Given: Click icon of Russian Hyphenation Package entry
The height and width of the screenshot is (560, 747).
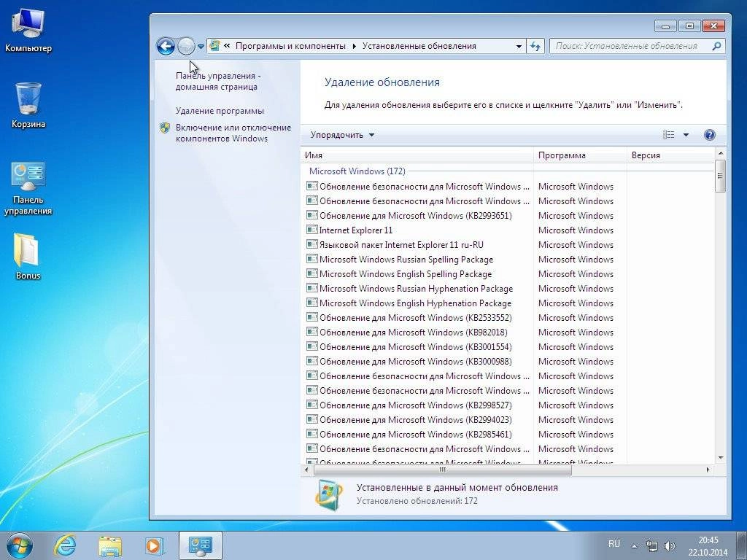Looking at the screenshot, I should pyautogui.click(x=312, y=288).
